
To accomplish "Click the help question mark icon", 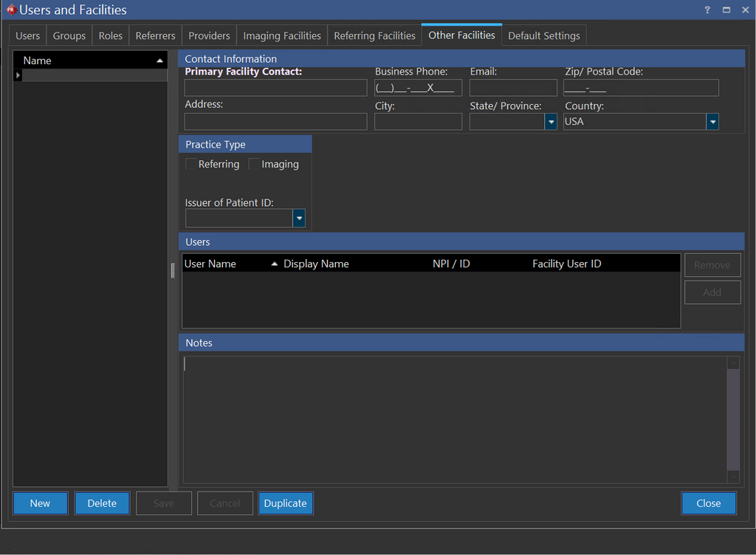I will [707, 10].
